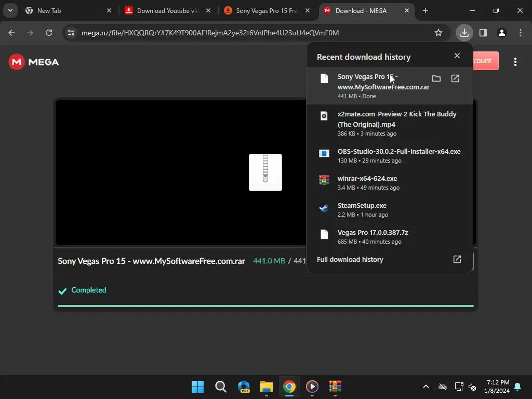The height and width of the screenshot is (399, 532).
Task: Reload the current page
Action: coord(49,33)
